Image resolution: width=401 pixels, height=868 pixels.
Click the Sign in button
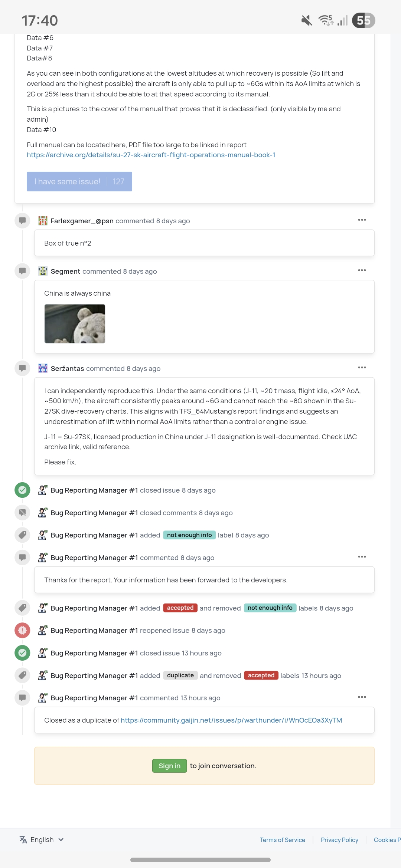169,766
